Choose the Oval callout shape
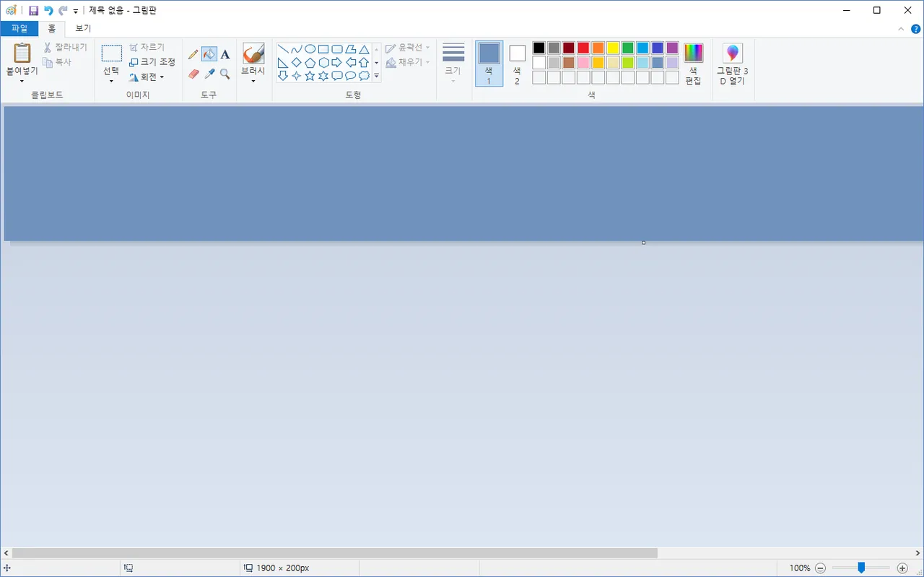924x577 pixels. tap(351, 76)
